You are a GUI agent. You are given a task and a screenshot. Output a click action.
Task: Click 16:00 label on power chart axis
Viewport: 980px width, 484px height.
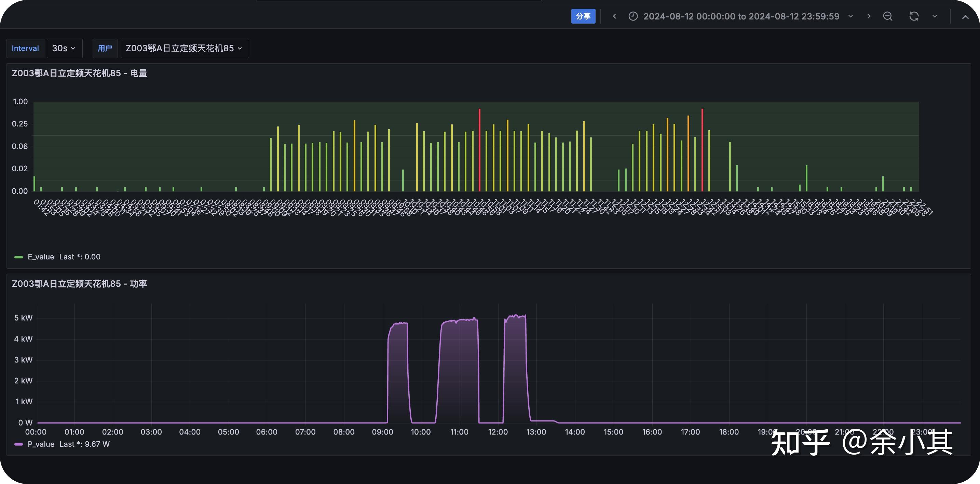652,432
